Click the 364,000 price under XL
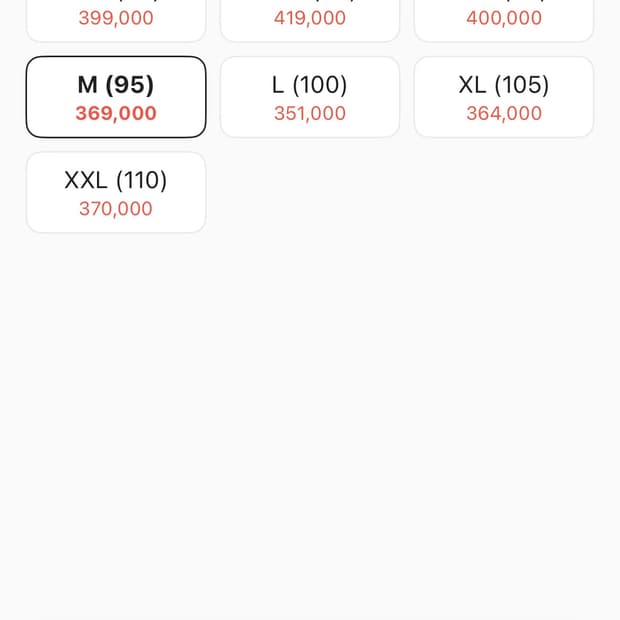Image resolution: width=620 pixels, height=620 pixels. (504, 113)
